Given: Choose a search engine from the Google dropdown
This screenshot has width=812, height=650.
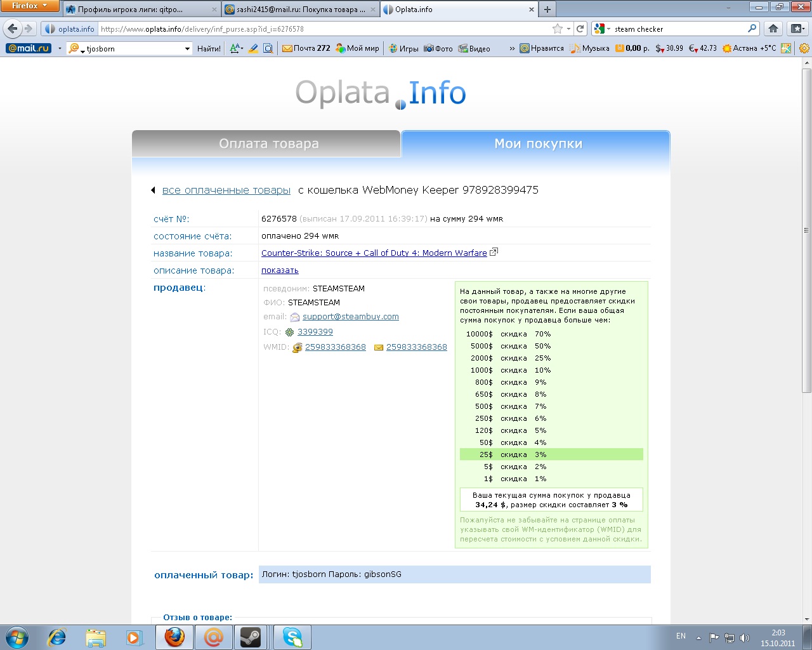Looking at the screenshot, I should pos(601,29).
